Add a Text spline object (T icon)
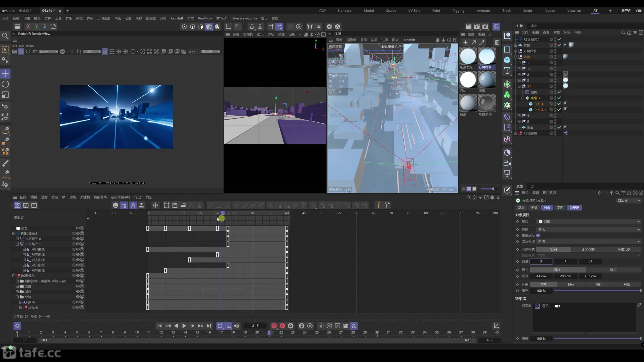Screen dimensions: 644x362 click(507, 71)
